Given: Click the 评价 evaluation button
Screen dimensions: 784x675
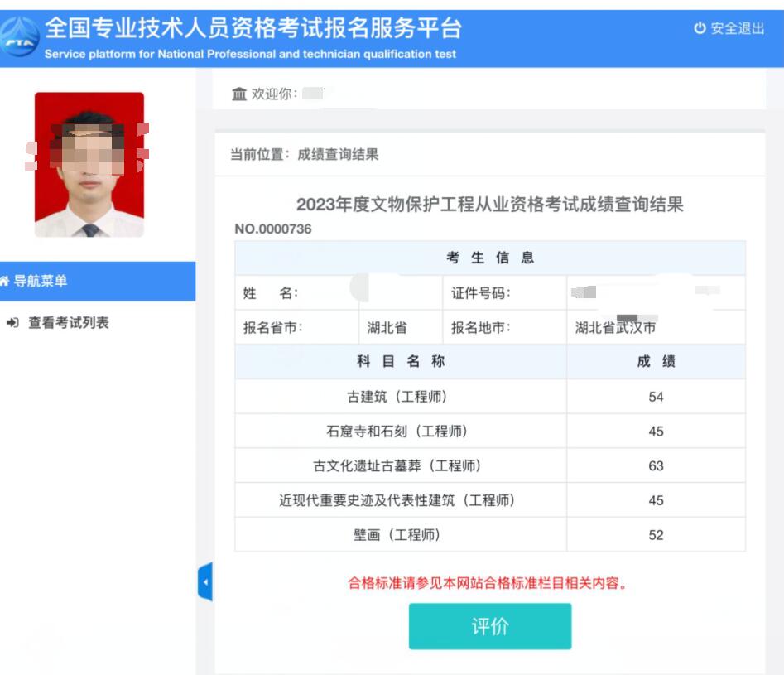Looking at the screenshot, I should [x=490, y=627].
